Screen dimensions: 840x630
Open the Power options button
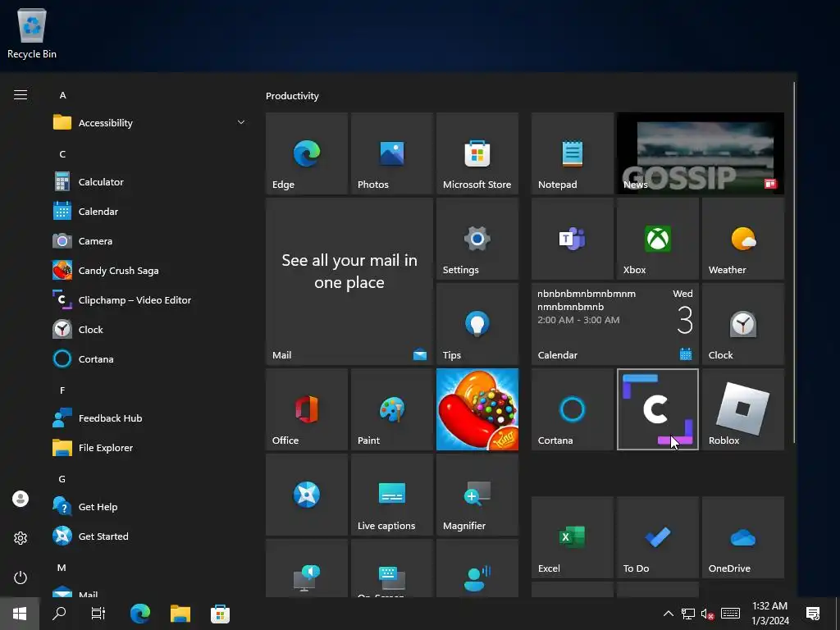tap(21, 577)
